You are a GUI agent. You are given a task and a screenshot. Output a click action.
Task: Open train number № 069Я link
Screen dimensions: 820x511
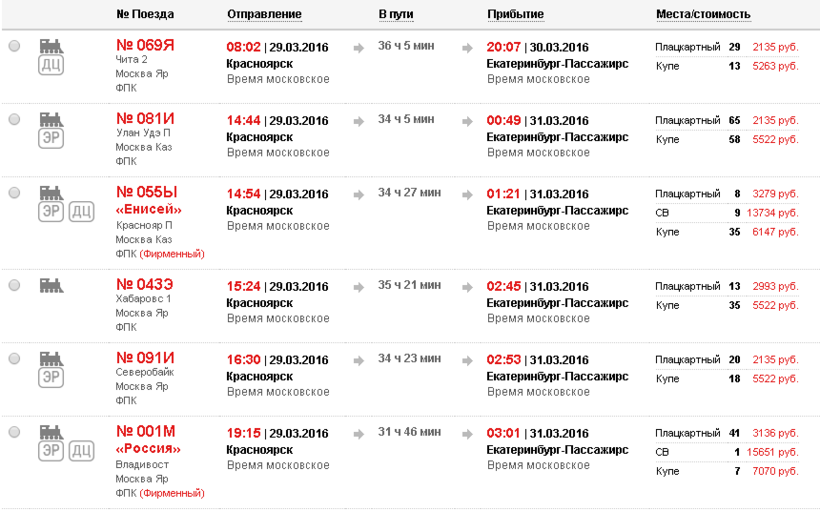(x=145, y=45)
